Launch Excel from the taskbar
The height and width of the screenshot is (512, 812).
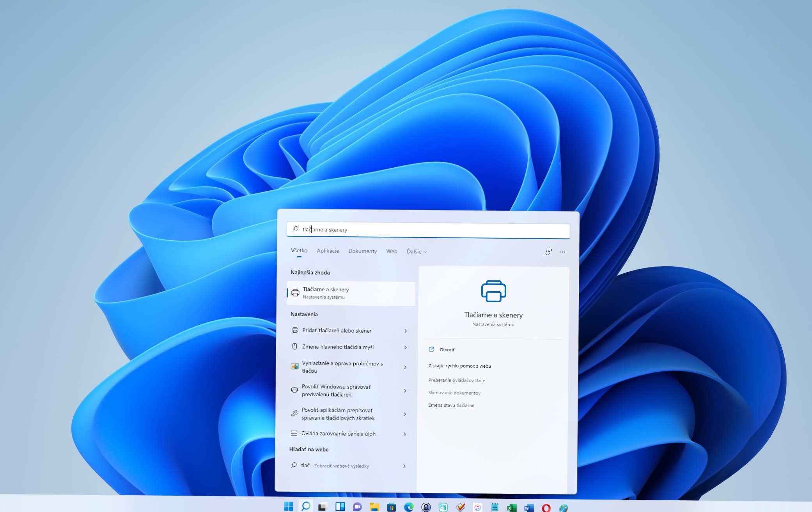(512, 507)
